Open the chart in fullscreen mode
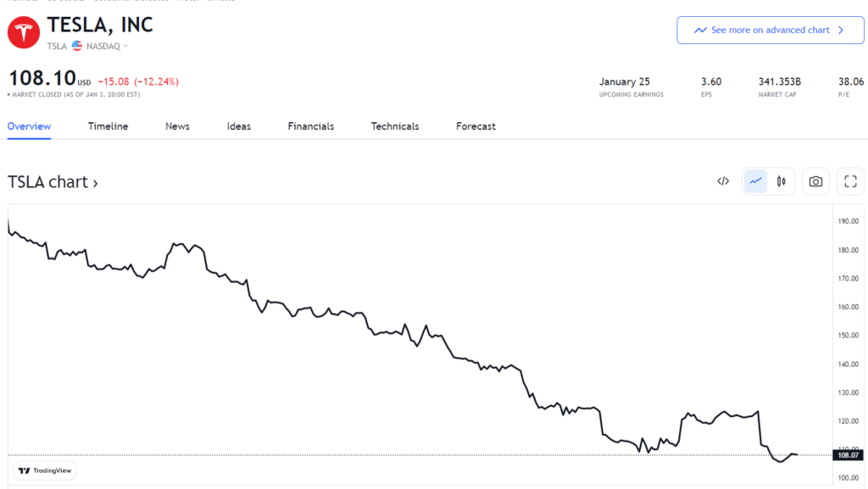Image resolution: width=868 pixels, height=489 pixels. click(850, 181)
